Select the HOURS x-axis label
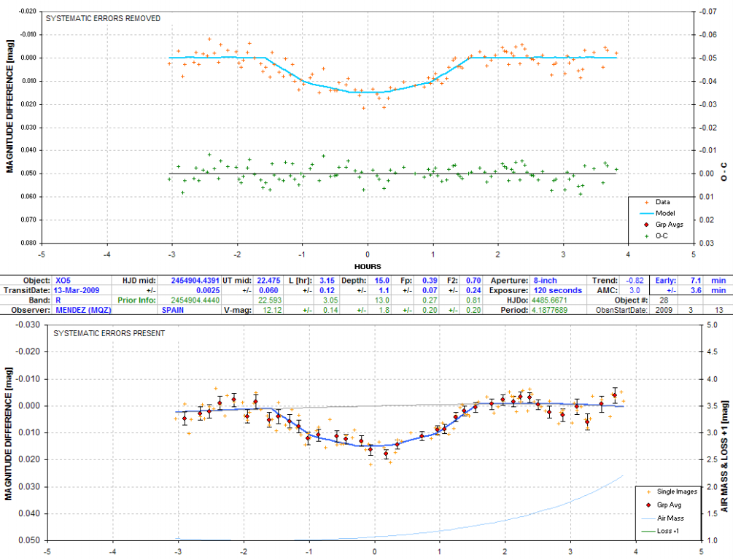 click(367, 266)
